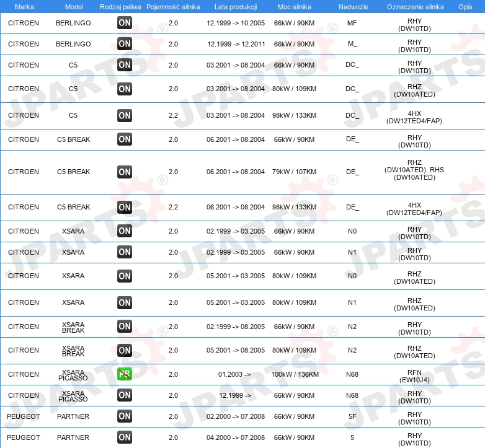Click the Marka column header
Screen dimensions: 485x448
[24, 7]
